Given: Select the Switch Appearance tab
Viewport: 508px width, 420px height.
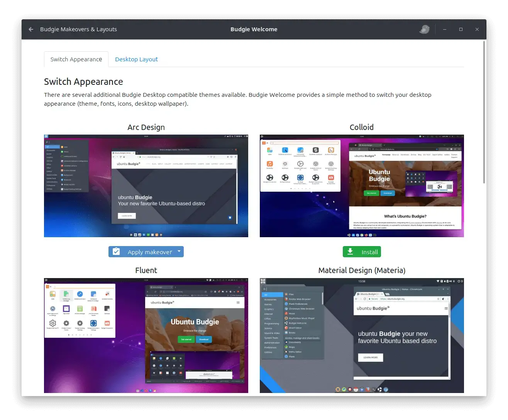Looking at the screenshot, I should point(76,59).
